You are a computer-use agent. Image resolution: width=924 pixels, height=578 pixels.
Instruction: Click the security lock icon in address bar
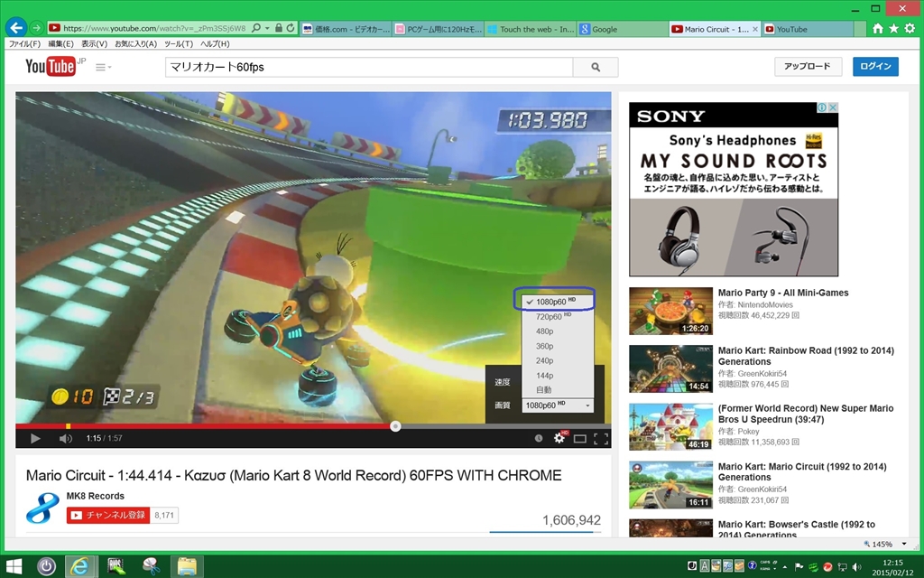click(279, 28)
